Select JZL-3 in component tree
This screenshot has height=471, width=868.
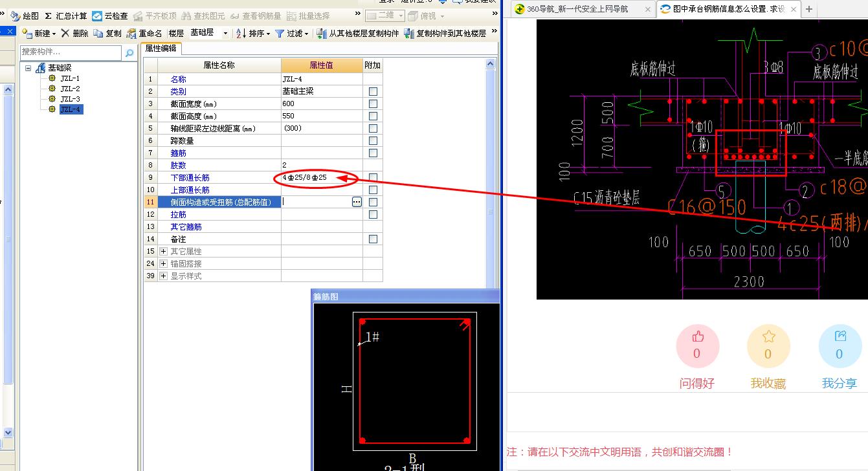coord(70,99)
